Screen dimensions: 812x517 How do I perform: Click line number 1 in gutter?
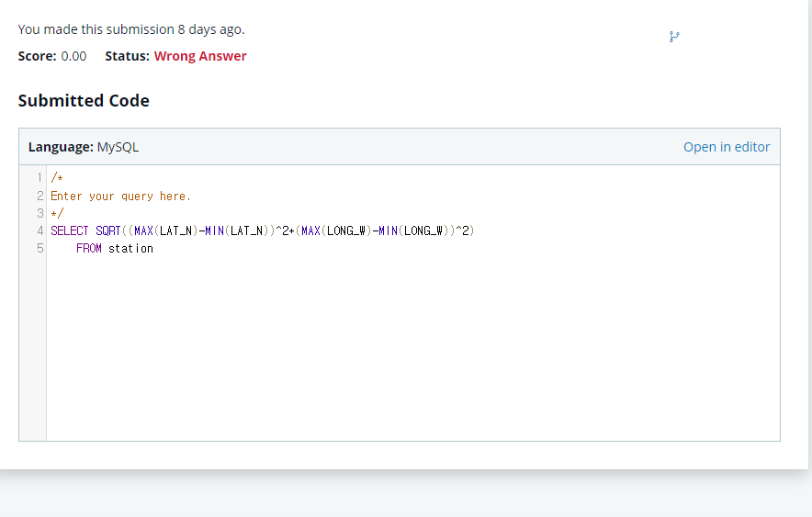coord(39,178)
